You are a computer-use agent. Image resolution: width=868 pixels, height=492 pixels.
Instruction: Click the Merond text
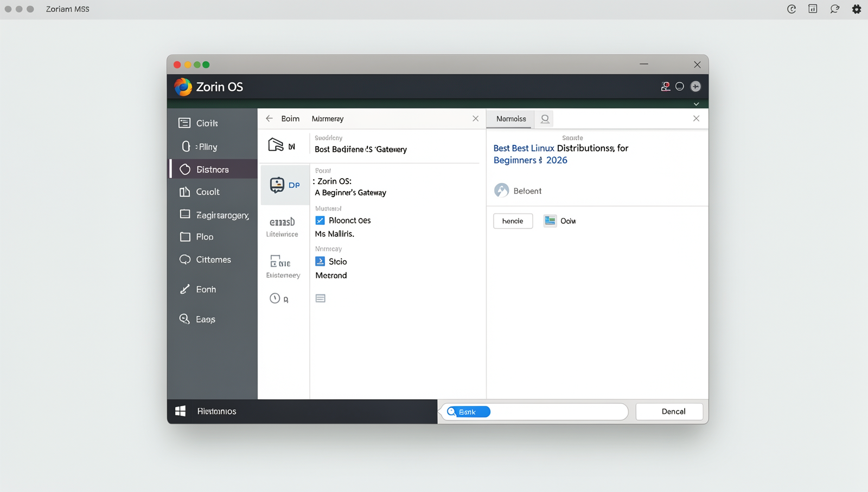331,275
